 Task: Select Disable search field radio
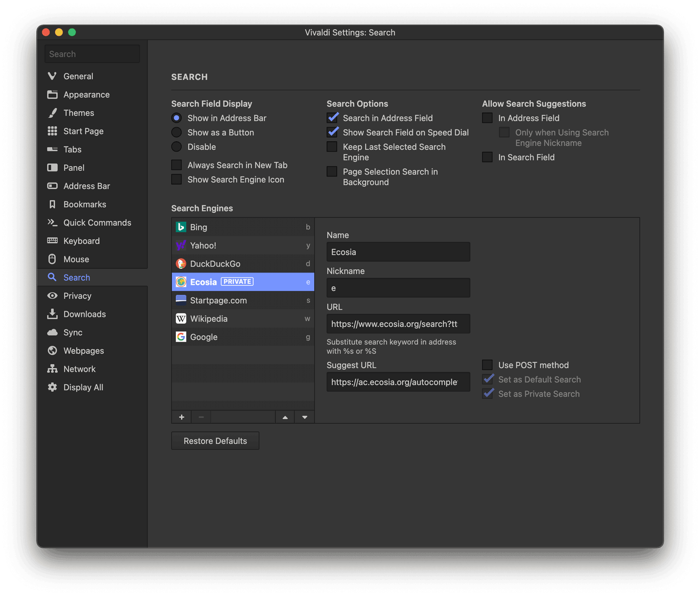(x=176, y=147)
